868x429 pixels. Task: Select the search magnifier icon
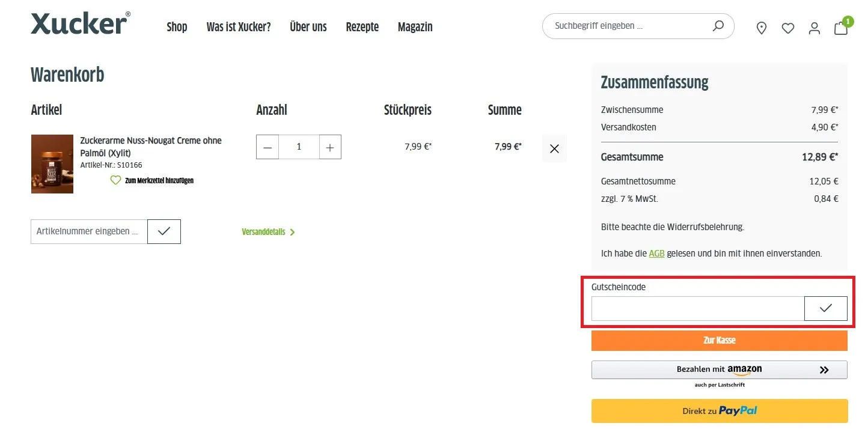point(718,26)
